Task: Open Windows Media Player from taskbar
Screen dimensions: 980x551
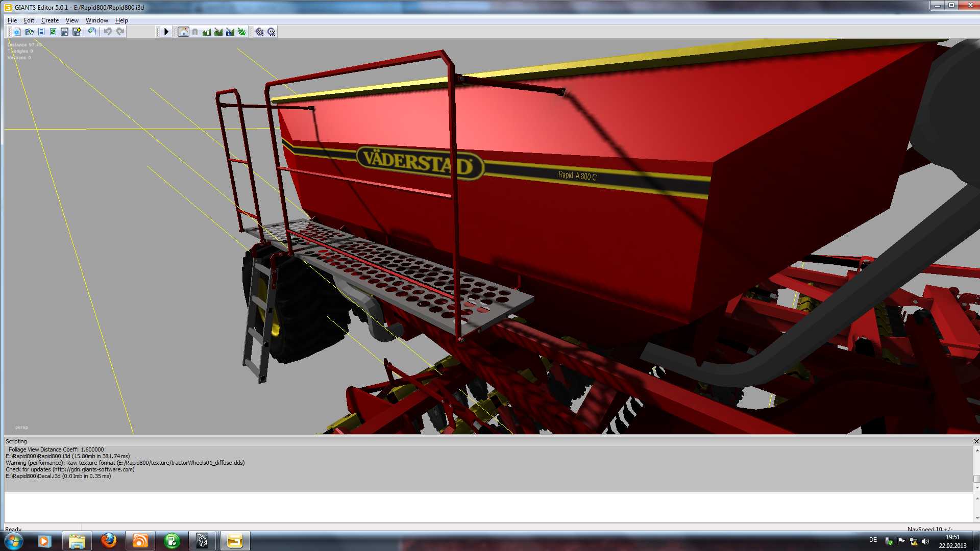Action: pyautogui.click(x=44, y=541)
